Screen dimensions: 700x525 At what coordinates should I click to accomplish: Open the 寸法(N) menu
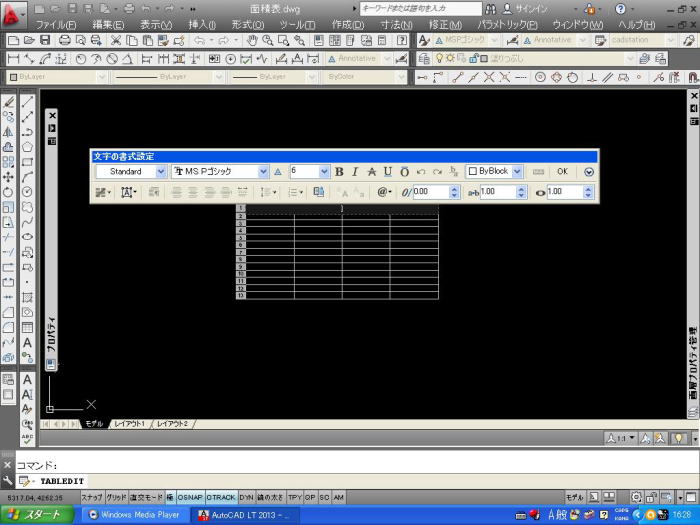pyautogui.click(x=396, y=25)
